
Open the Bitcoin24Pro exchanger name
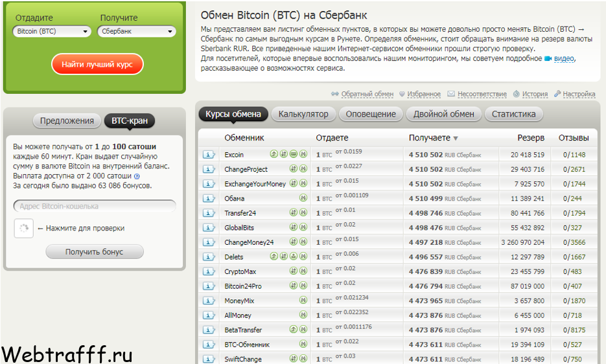coord(242,286)
